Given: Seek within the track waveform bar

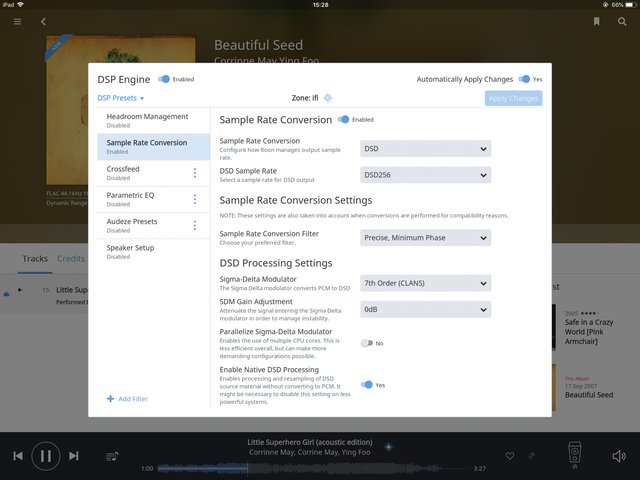Looking at the screenshot, I should [320, 468].
